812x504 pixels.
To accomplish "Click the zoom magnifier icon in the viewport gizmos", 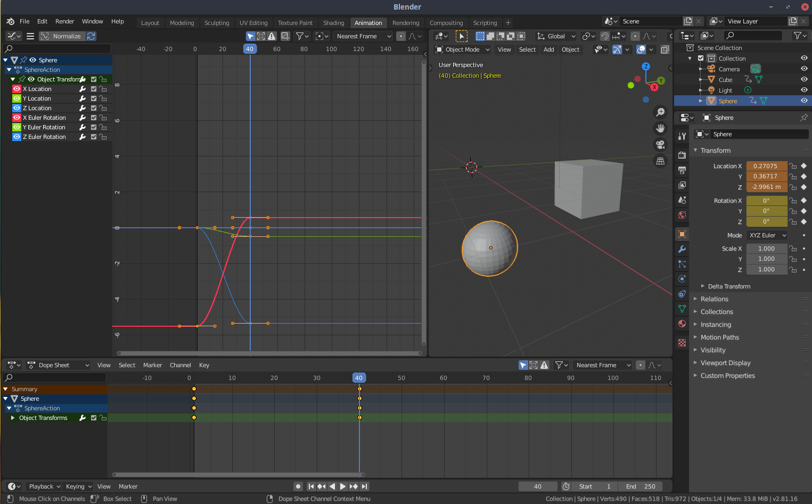I will pyautogui.click(x=660, y=112).
